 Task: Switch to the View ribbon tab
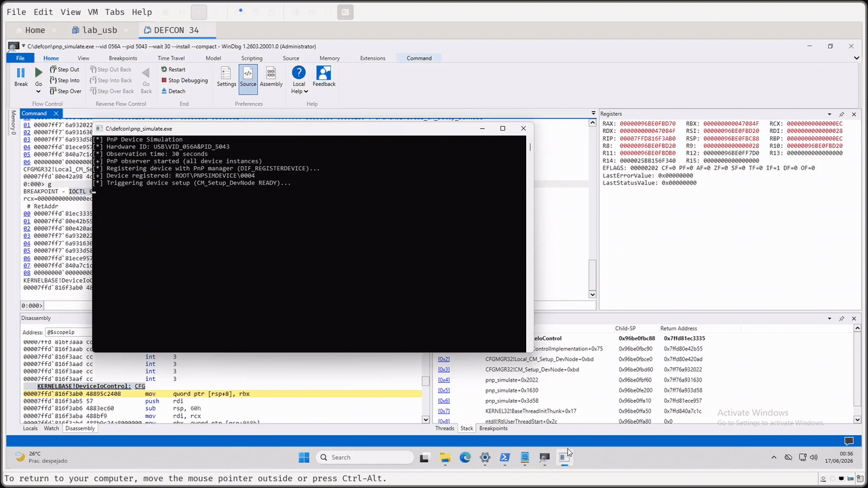point(83,58)
